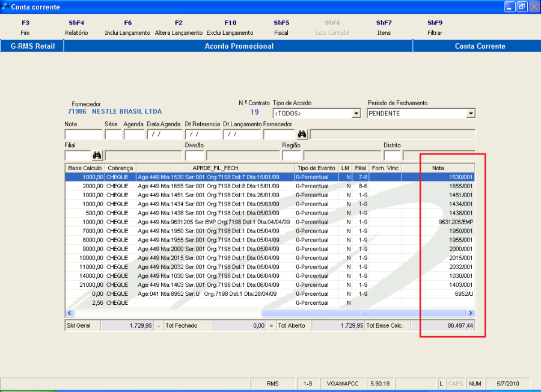Select row with nota 9631205/EMP

click(269, 222)
